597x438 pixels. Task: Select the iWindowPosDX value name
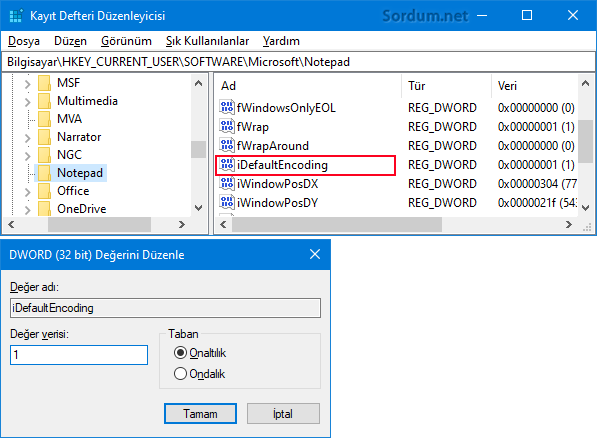point(278,184)
